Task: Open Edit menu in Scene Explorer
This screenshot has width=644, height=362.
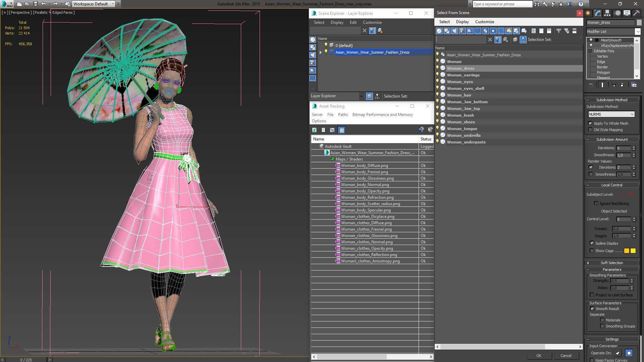Action: (353, 22)
